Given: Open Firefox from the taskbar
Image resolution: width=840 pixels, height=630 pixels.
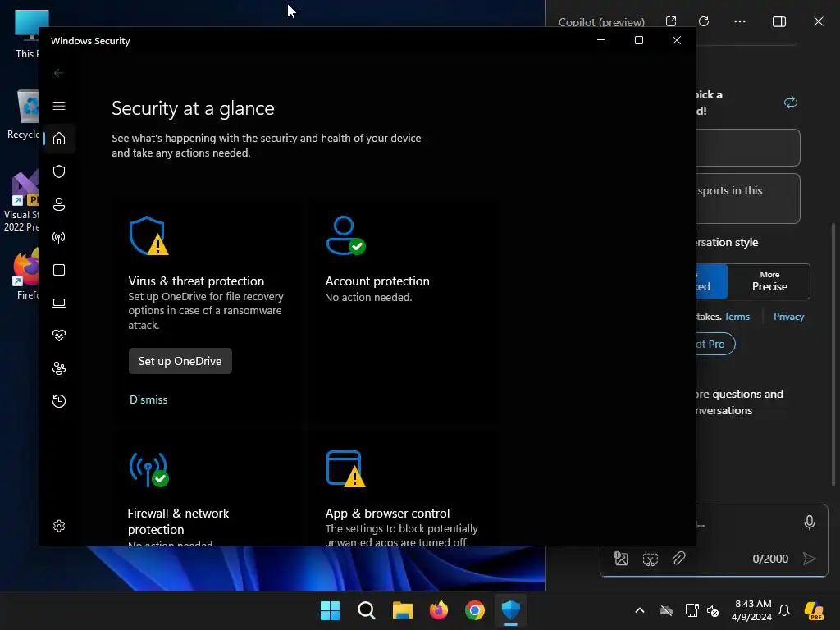Looking at the screenshot, I should point(439,610).
